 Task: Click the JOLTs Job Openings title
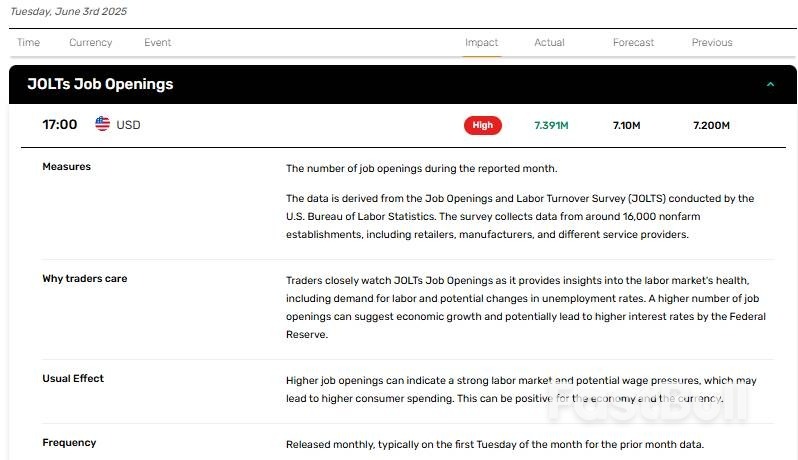100,85
